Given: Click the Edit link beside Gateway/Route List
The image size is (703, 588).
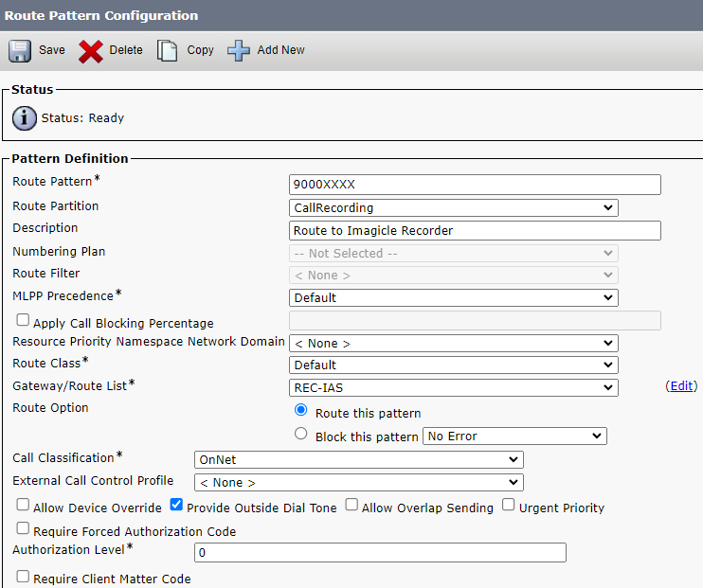Looking at the screenshot, I should tap(681, 386).
